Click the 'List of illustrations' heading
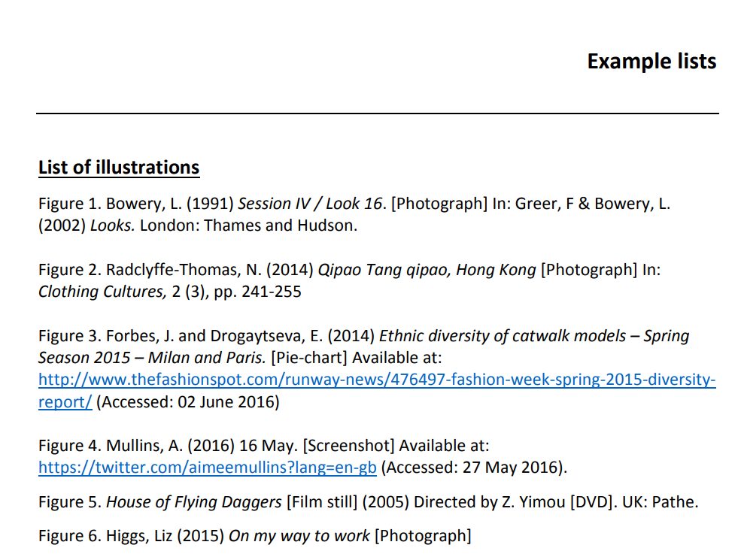Screen dimensions: 741x560 point(119,168)
